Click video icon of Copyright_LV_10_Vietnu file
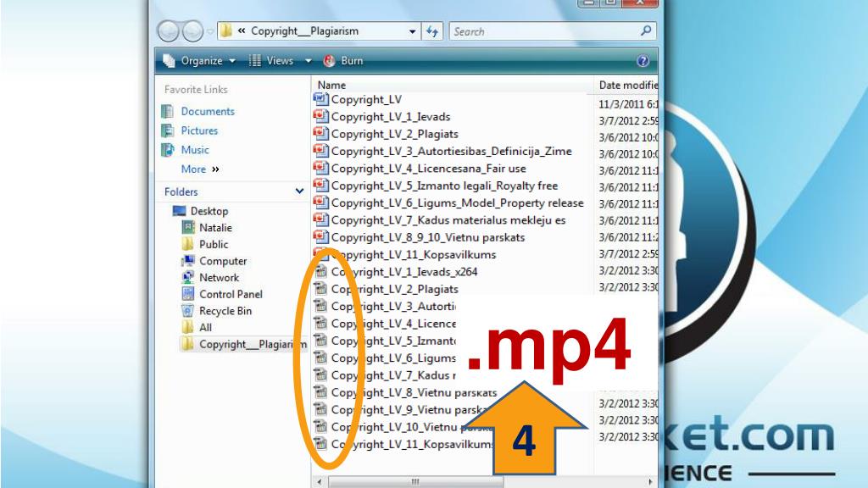Image resolution: width=868 pixels, height=488 pixels. click(320, 426)
